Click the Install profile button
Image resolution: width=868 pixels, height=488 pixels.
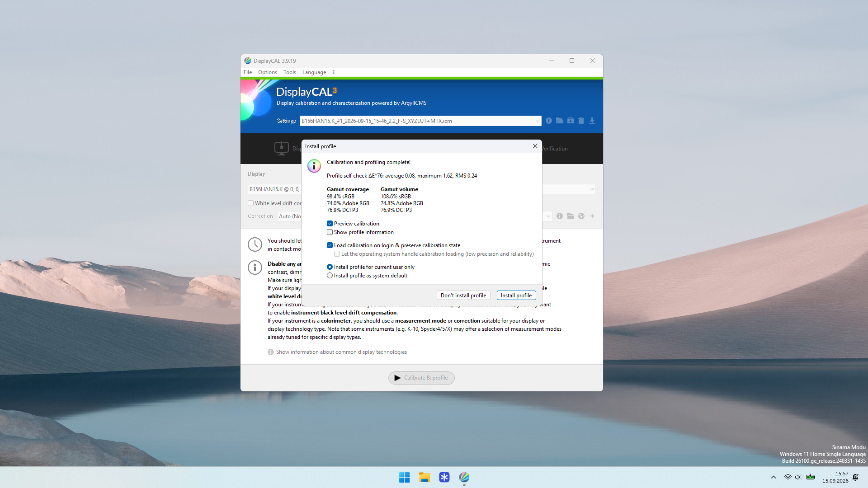516,296
